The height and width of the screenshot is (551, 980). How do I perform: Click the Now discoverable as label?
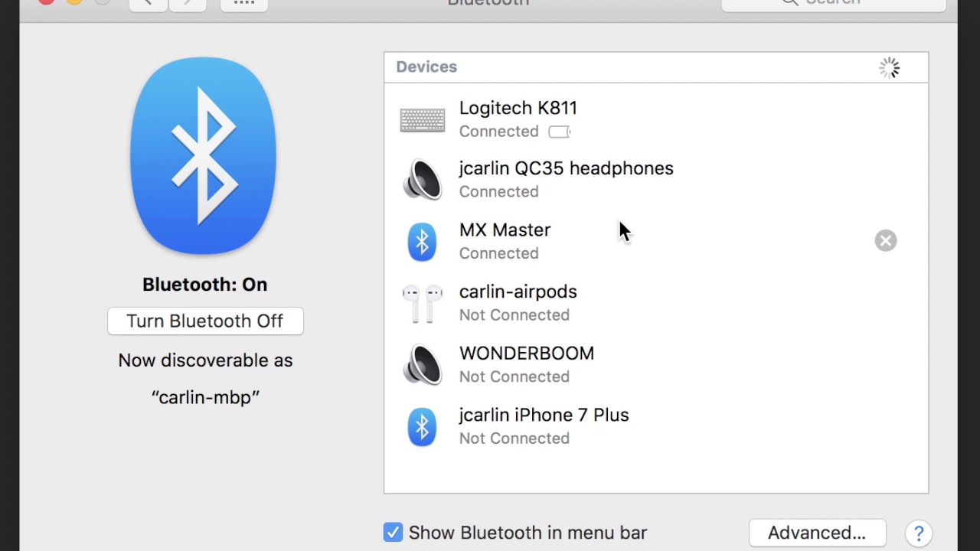(x=205, y=360)
